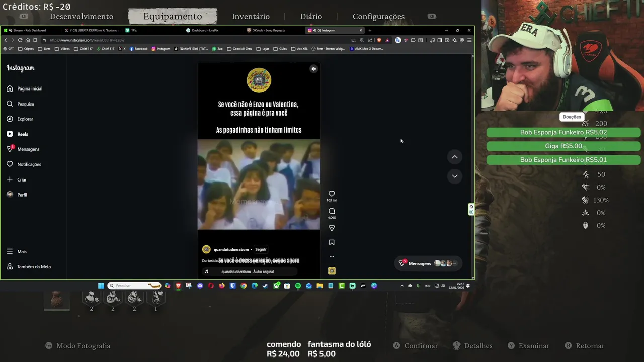
Task: Save the reel with bookmark icon
Action: (332, 242)
